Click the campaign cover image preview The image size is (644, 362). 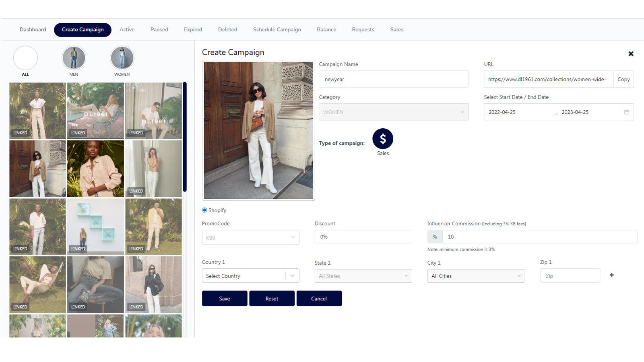(258, 130)
